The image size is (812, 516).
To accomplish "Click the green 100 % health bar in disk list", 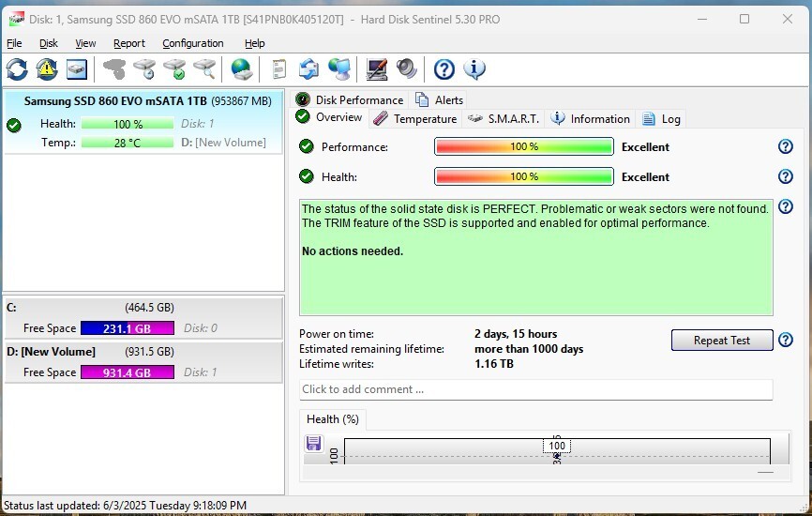I will (128, 124).
